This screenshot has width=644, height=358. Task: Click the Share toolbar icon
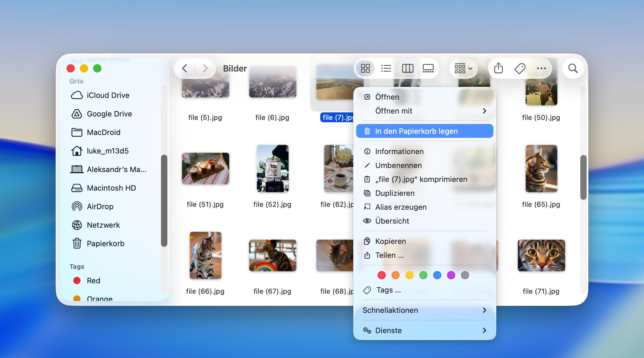tap(498, 68)
